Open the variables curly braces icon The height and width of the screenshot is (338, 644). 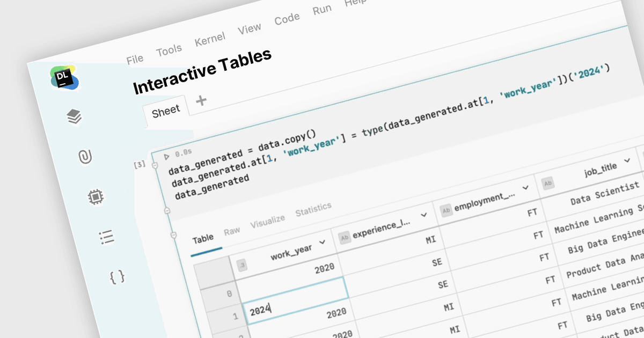[117, 277]
